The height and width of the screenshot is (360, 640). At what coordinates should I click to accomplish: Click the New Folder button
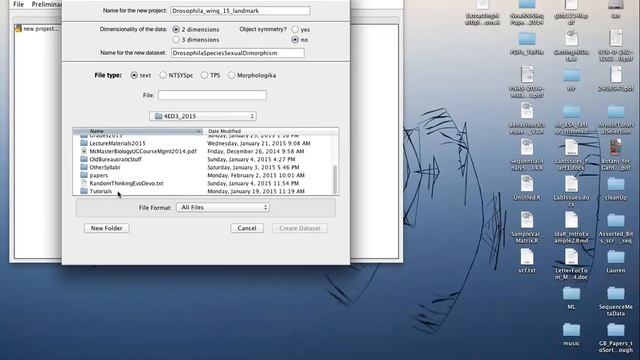coord(107,228)
